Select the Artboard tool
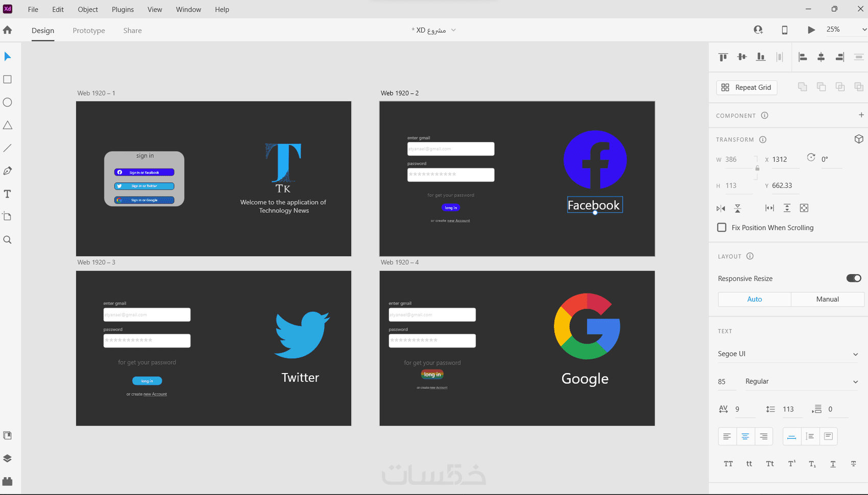 [x=8, y=216]
